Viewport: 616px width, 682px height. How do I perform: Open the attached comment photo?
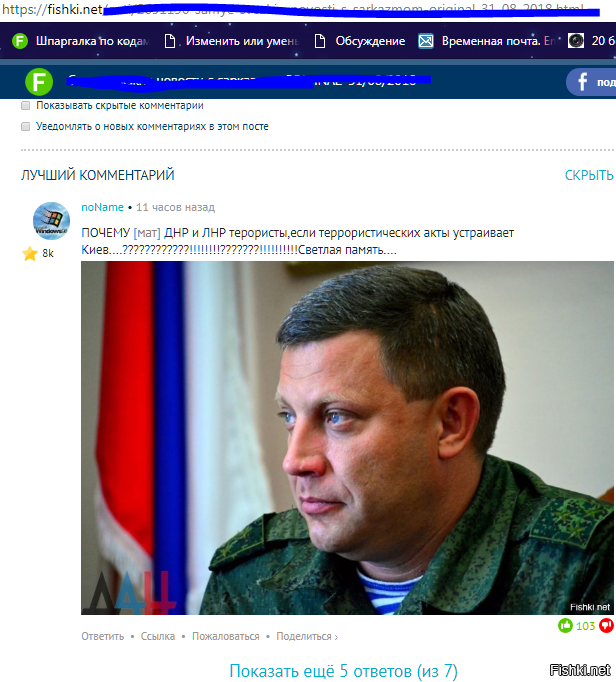(347, 438)
